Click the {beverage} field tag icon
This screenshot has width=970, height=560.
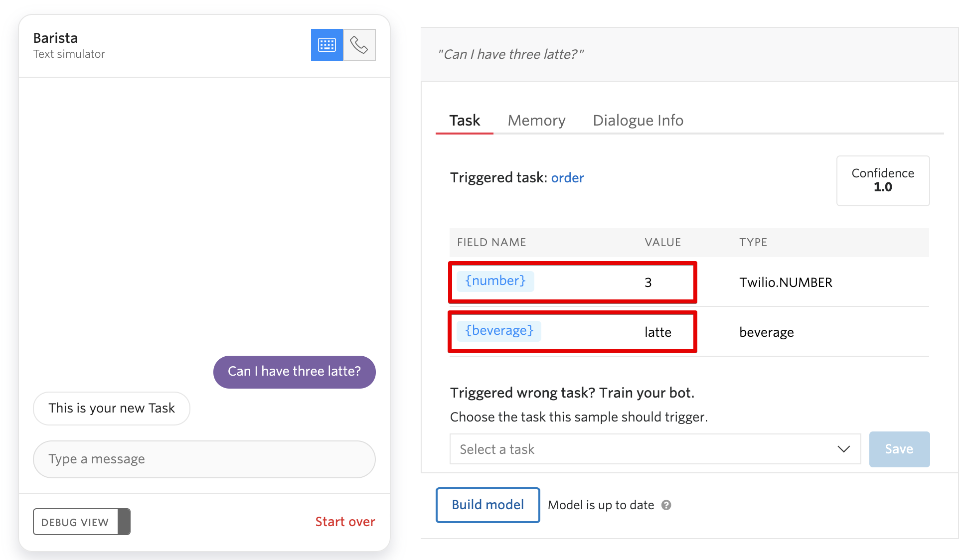pos(500,329)
